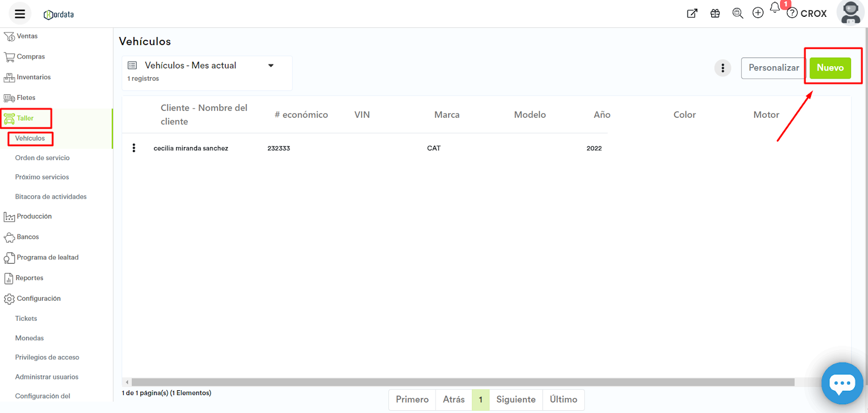The height and width of the screenshot is (413, 868).
Task: Open the chat support bubble
Action: (842, 383)
